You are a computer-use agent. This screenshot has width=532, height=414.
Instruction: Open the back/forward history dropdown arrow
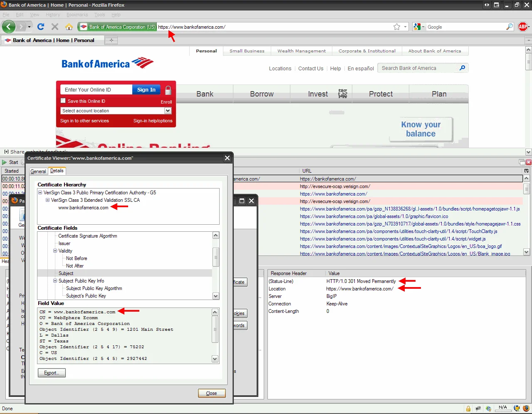tap(29, 27)
